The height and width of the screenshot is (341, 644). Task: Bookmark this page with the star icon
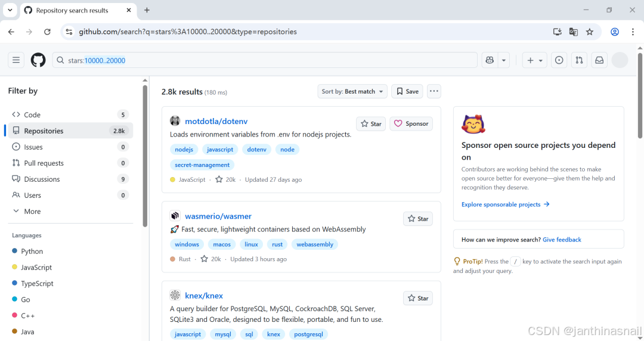point(590,32)
